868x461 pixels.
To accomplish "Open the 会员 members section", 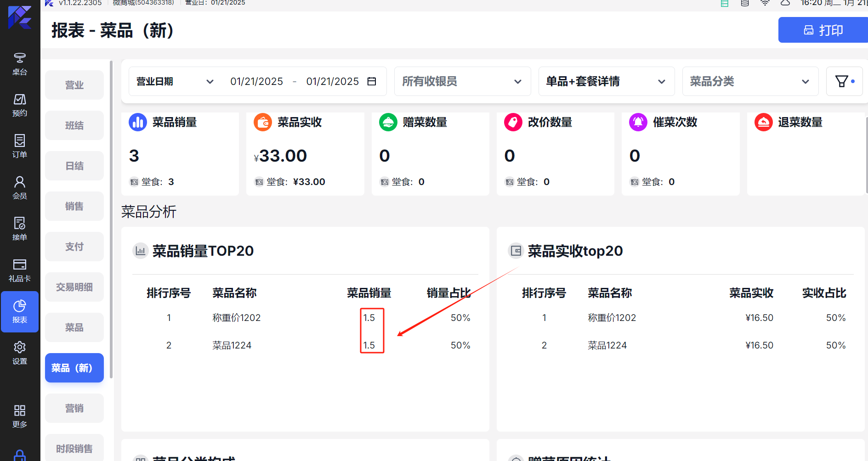I will 20,187.
